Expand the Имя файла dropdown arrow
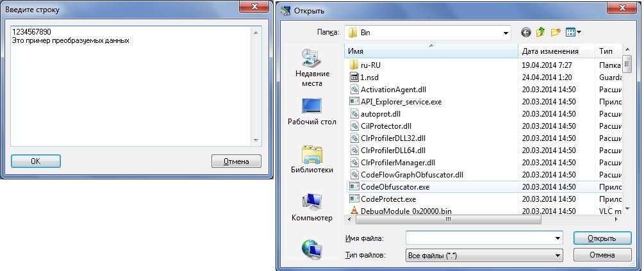The image size is (644, 271). coord(557,238)
